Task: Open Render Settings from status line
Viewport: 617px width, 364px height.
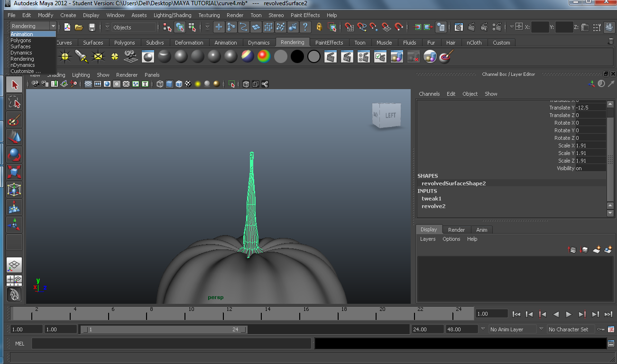Action: pyautogui.click(x=497, y=27)
